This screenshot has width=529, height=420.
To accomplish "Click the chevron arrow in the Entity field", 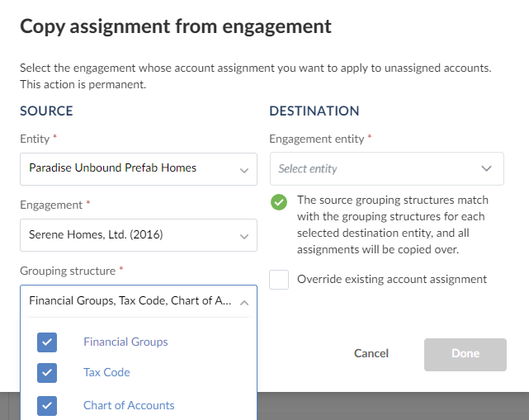I will pyautogui.click(x=243, y=170).
